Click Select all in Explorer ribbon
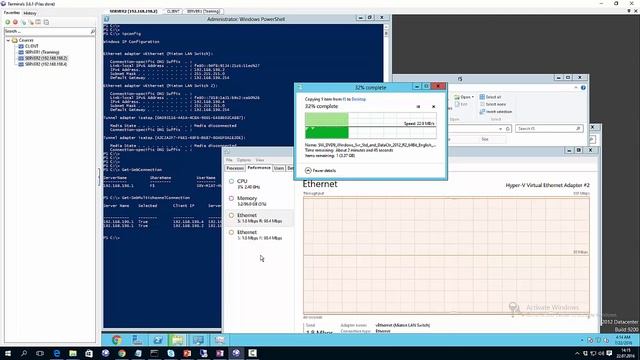 click(490, 97)
